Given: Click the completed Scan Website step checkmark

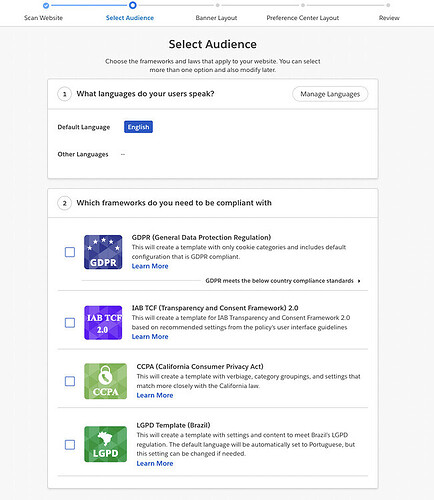Looking at the screenshot, I should coord(46,5).
